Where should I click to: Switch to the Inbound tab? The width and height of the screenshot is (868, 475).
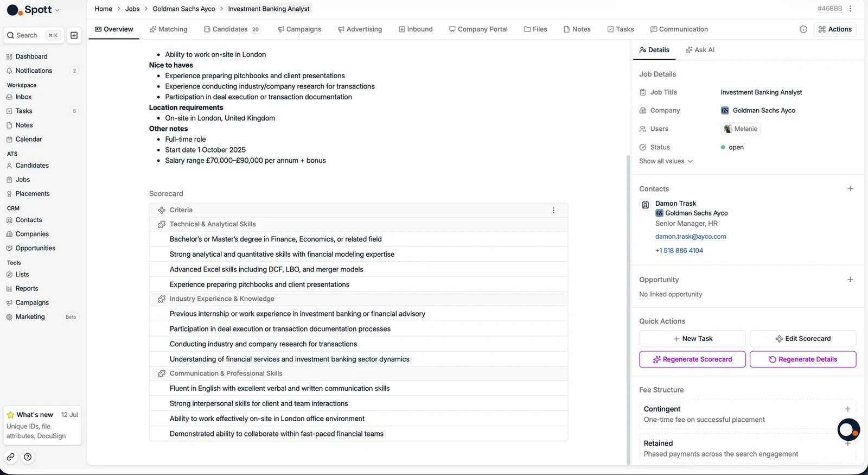coord(416,29)
